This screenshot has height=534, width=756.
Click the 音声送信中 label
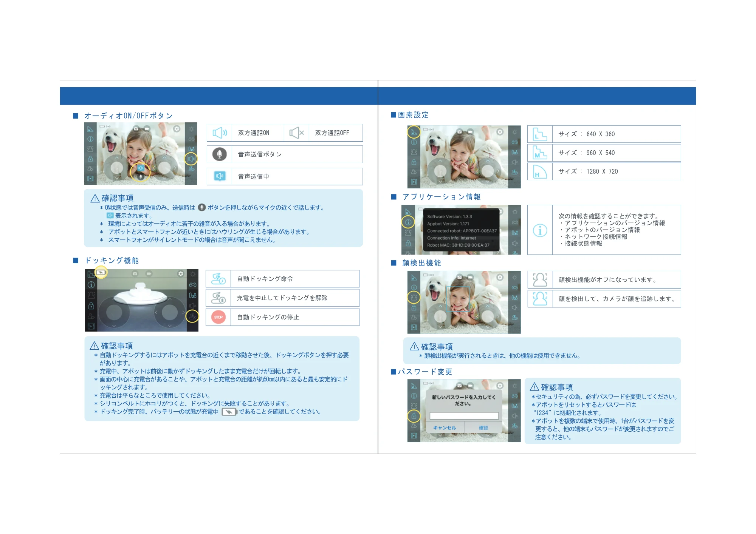pyautogui.click(x=253, y=176)
